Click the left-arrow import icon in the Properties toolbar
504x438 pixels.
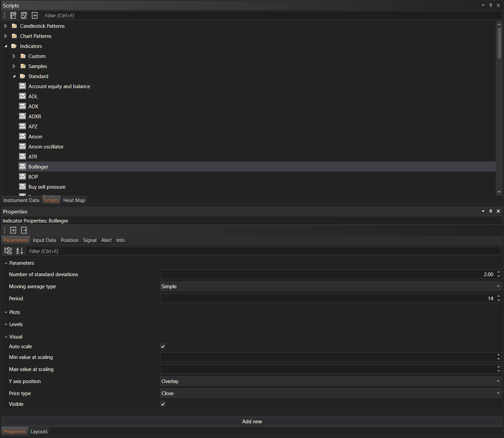coord(13,230)
